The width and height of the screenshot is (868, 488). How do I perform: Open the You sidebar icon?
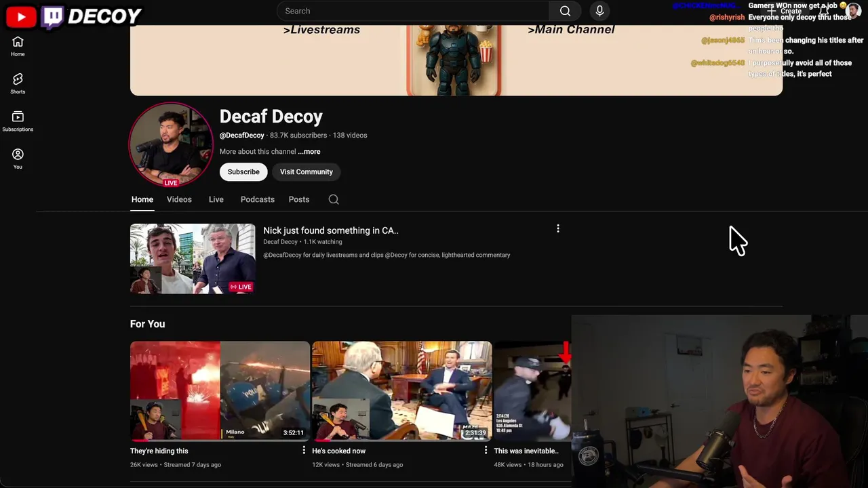pyautogui.click(x=18, y=159)
